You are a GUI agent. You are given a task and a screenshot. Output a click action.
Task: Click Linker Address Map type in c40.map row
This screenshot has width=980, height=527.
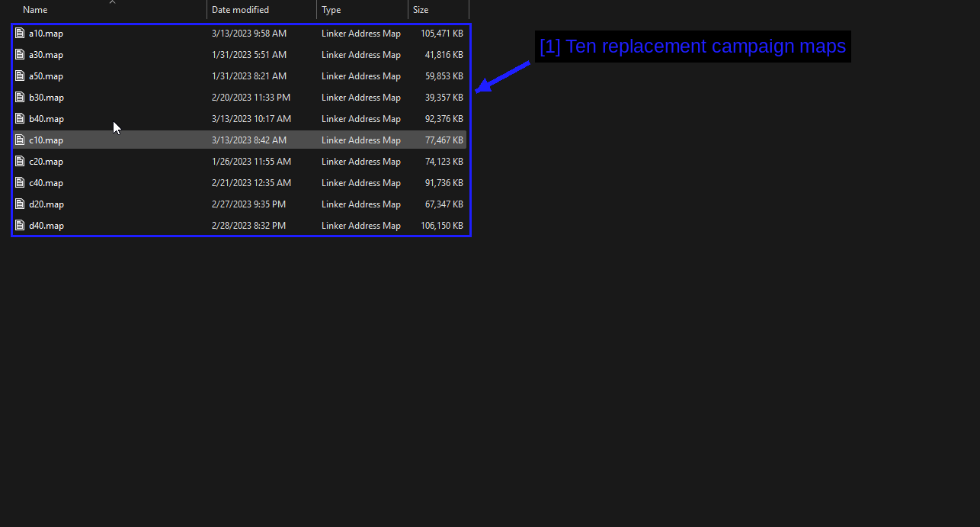point(361,183)
